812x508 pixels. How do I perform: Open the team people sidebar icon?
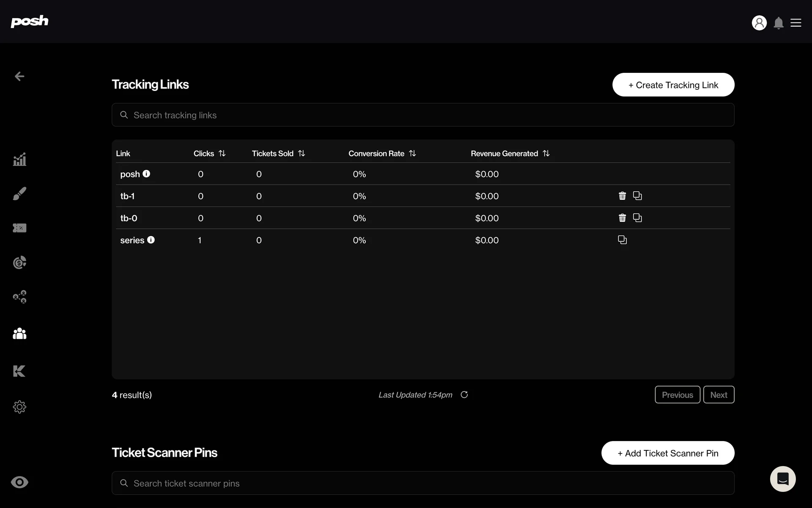(x=19, y=334)
